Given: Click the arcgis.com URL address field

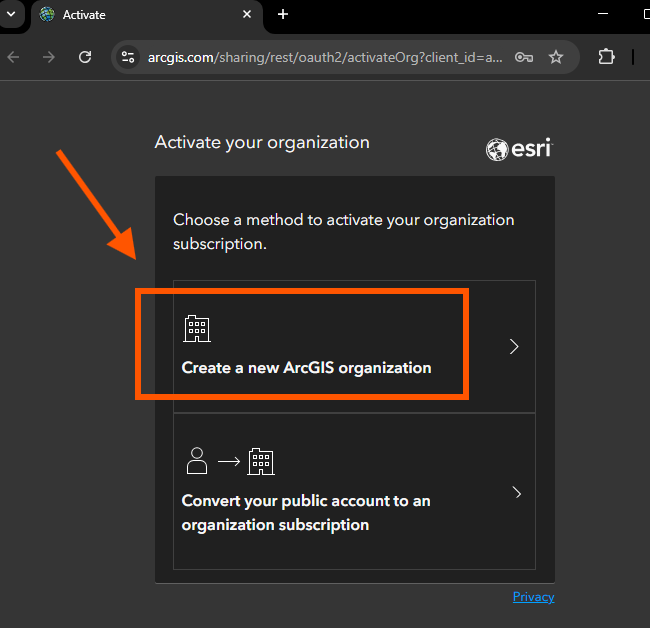Looking at the screenshot, I should [325, 57].
